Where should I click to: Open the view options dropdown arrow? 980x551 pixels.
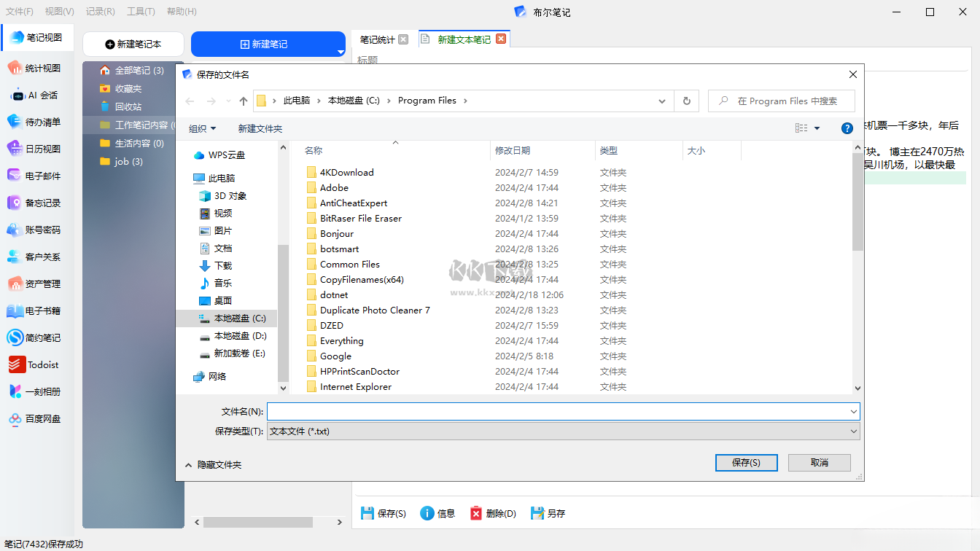817,128
